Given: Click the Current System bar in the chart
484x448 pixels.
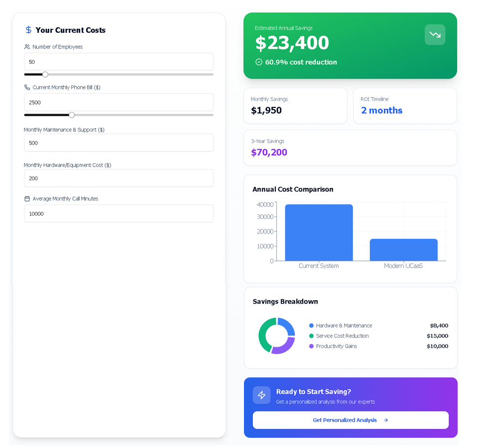Looking at the screenshot, I should pyautogui.click(x=319, y=231).
